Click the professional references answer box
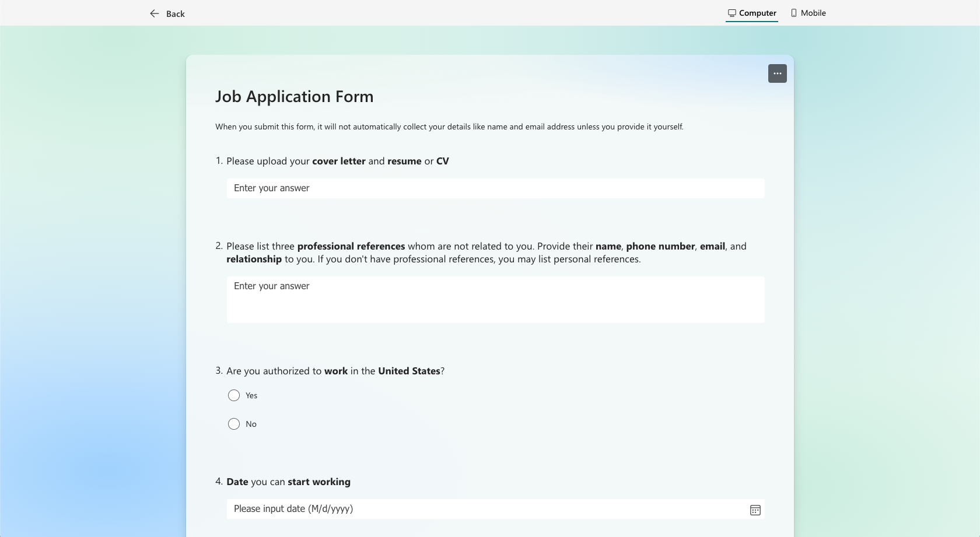The width and height of the screenshot is (980, 537). [495, 299]
